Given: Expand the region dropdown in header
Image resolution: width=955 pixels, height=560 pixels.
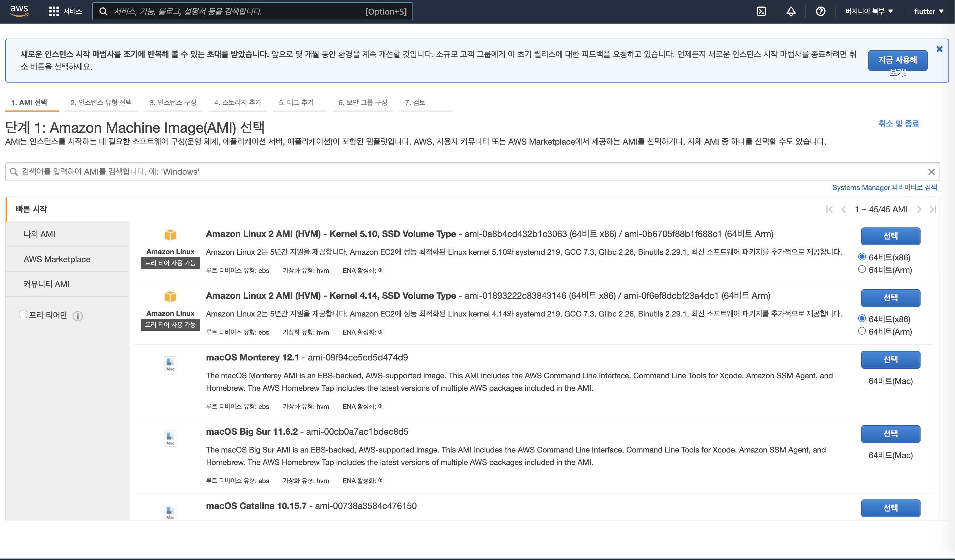Looking at the screenshot, I should pos(869,11).
